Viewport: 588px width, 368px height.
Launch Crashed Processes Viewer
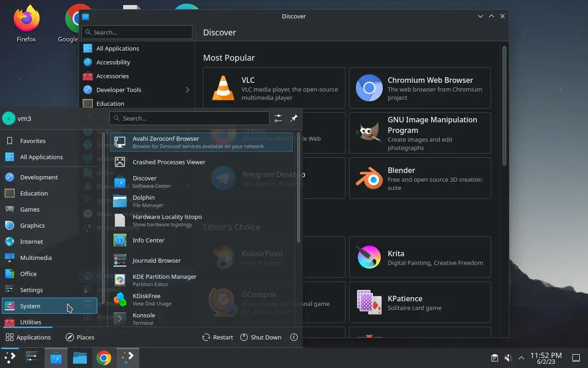click(201, 162)
